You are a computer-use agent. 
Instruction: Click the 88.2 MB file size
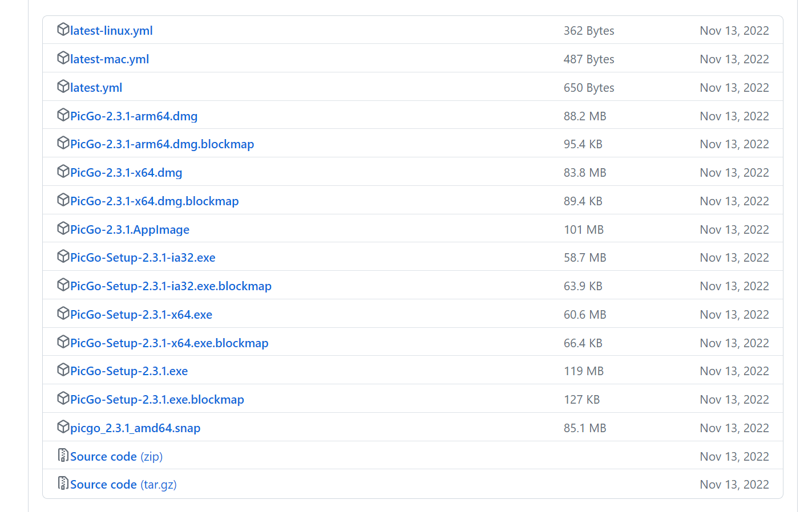pyautogui.click(x=585, y=116)
